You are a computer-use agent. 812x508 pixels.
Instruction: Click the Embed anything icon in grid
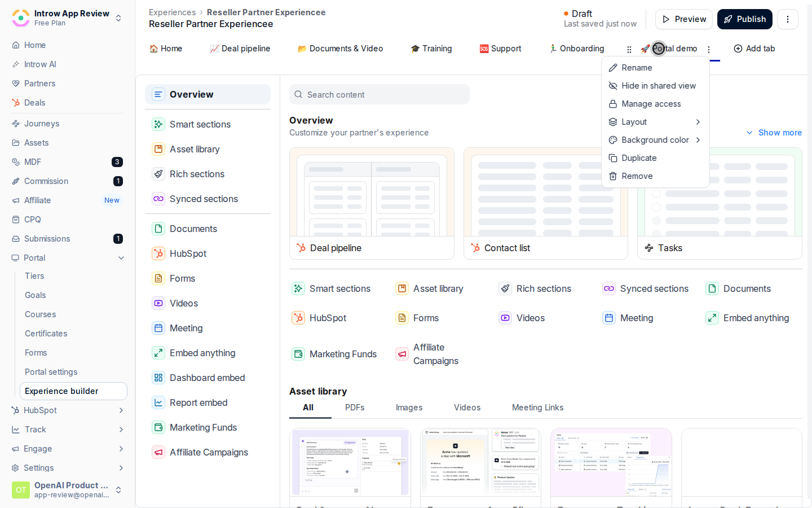[x=712, y=318]
